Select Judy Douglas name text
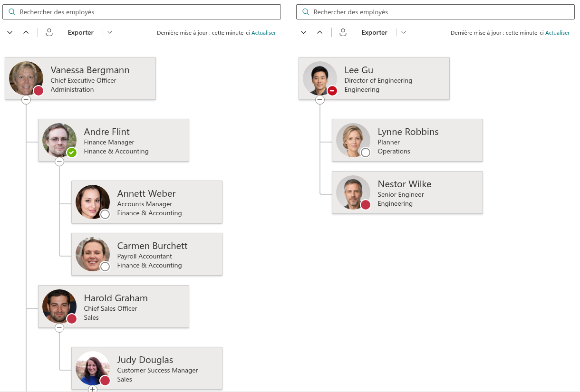Viewport: 580px width, 392px height. click(145, 360)
